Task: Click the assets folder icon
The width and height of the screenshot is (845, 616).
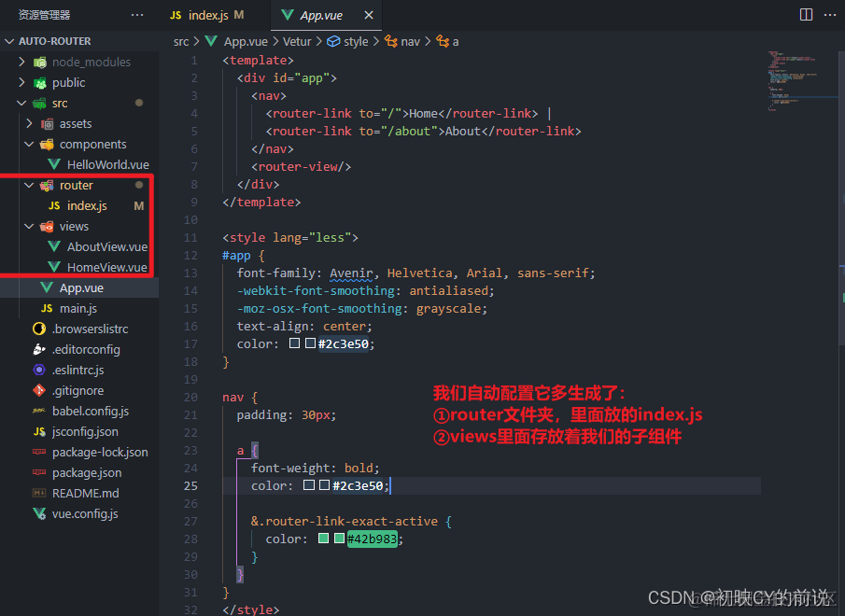Action: 48,124
